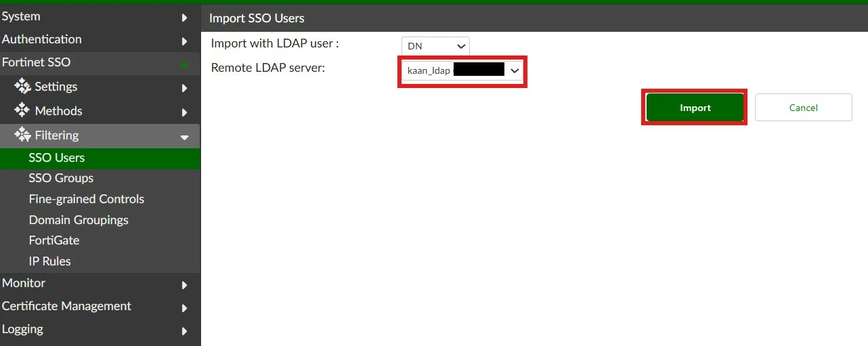Viewport: 868px width, 346px height.
Task: Expand the System menu arrow
Action: (x=184, y=17)
